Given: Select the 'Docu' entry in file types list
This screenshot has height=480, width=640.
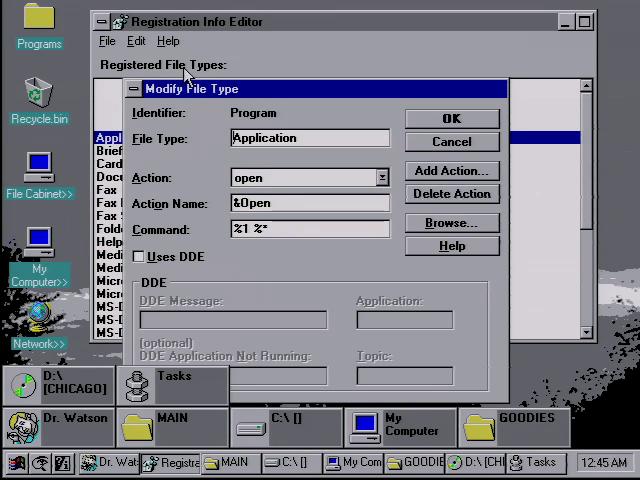Looking at the screenshot, I should click(109, 177).
